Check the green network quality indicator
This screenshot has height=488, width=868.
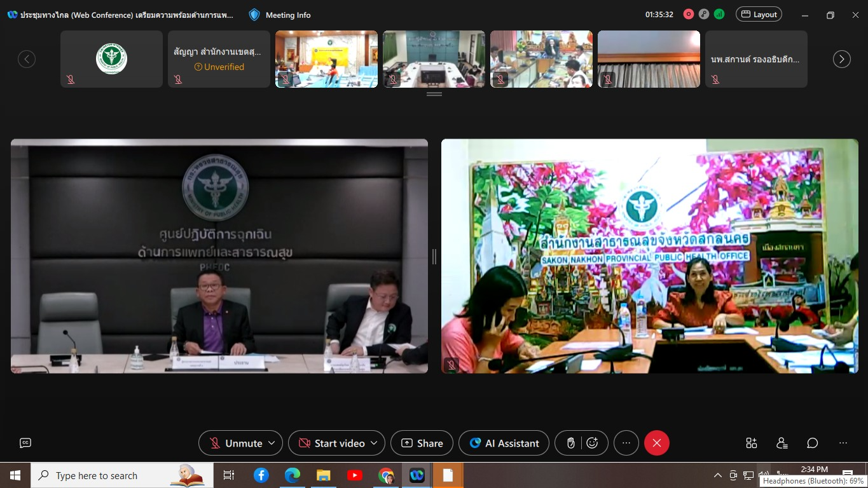click(x=719, y=14)
